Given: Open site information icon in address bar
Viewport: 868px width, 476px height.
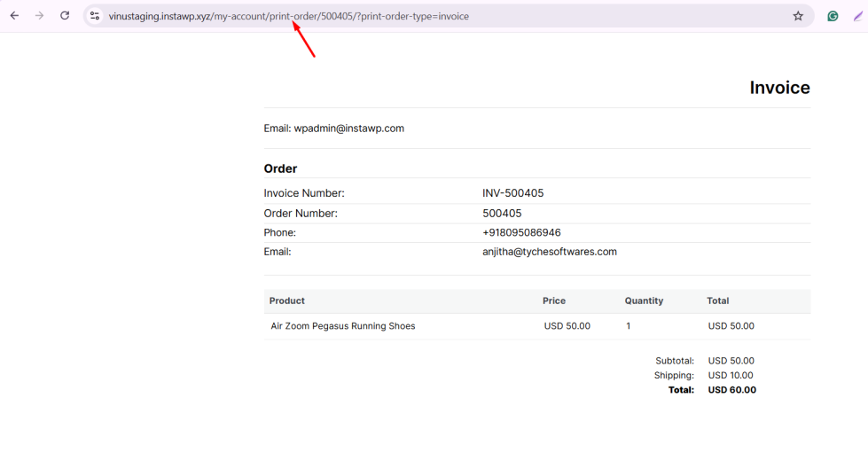Looking at the screenshot, I should pyautogui.click(x=95, y=16).
